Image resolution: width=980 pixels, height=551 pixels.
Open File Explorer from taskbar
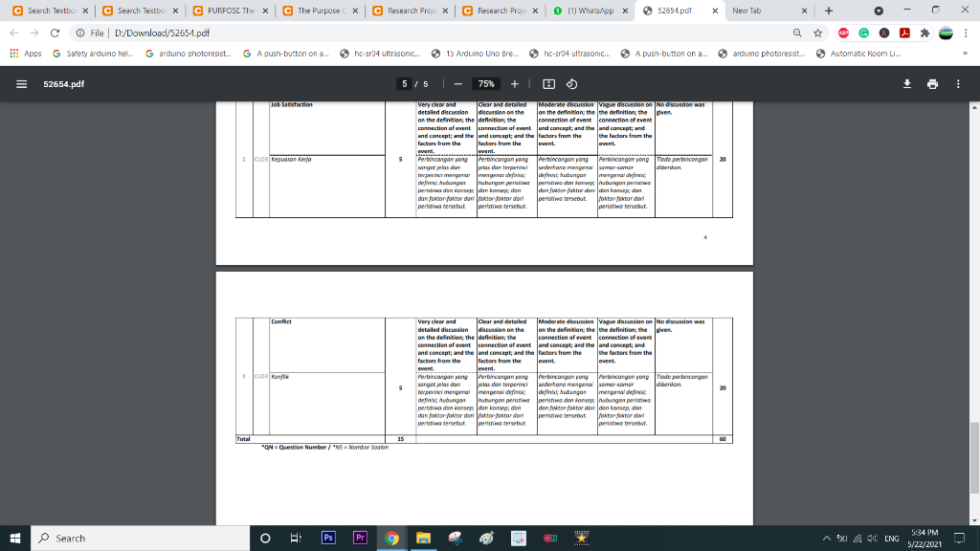pyautogui.click(x=423, y=538)
